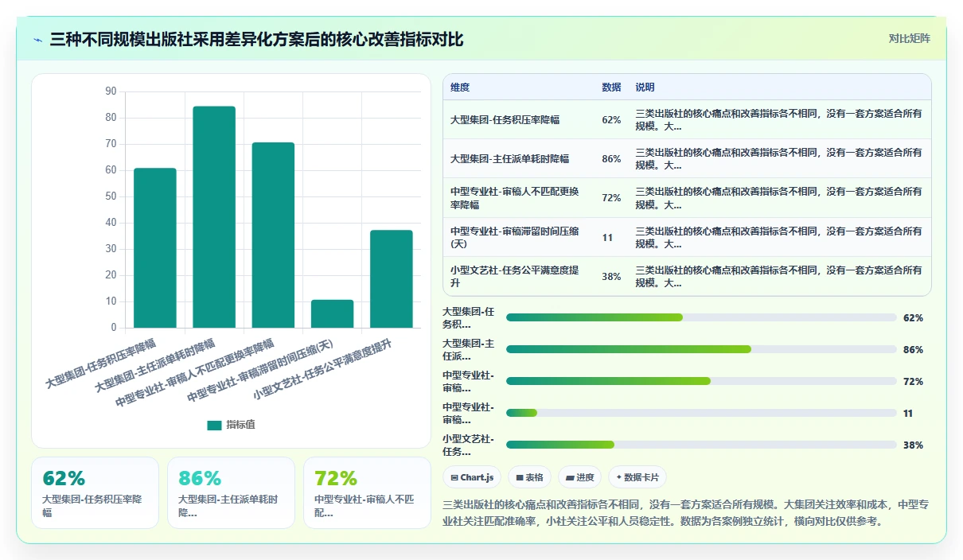Image resolution: width=963 pixels, height=560 pixels.
Task: Click the 说明 column header
Action: [645, 87]
